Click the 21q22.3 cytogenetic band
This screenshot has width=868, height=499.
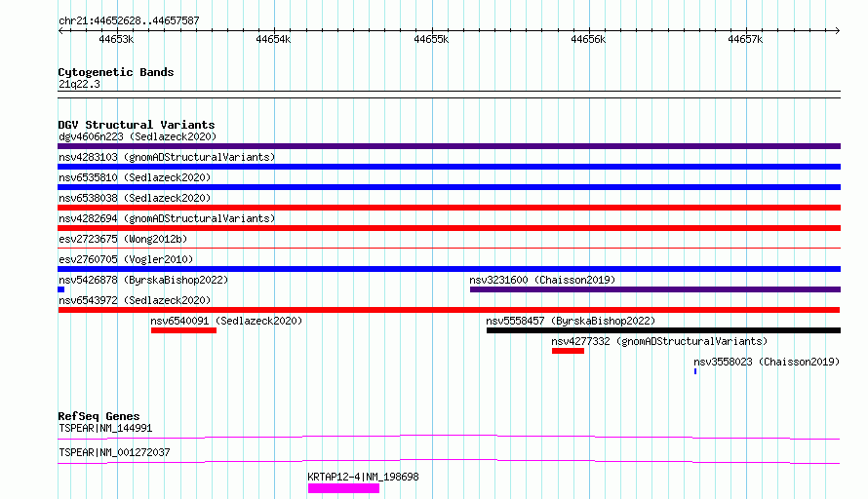tap(449, 95)
